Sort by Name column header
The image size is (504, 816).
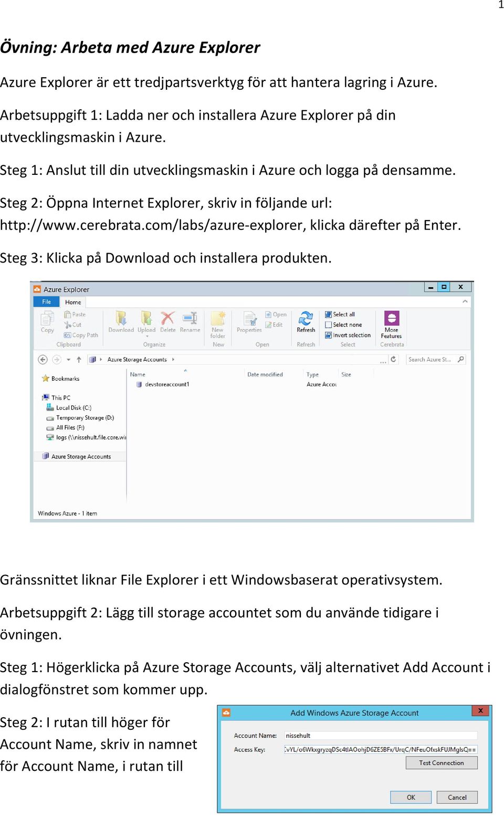coord(138,374)
